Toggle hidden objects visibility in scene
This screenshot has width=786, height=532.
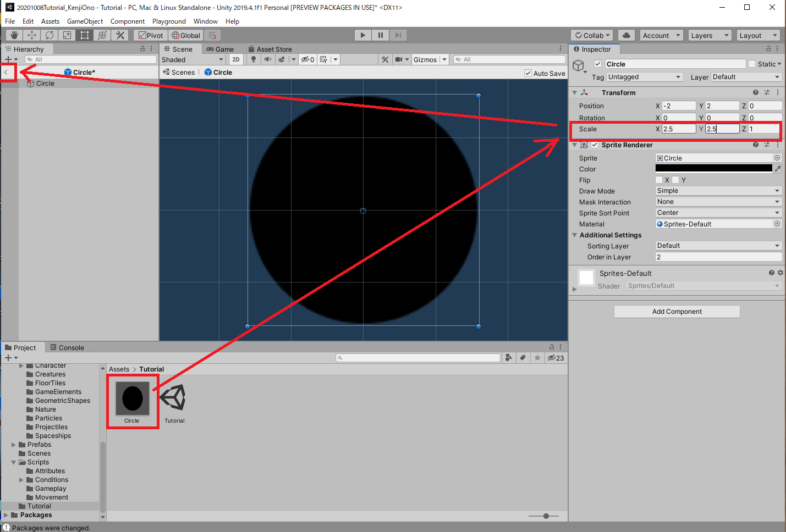click(308, 59)
